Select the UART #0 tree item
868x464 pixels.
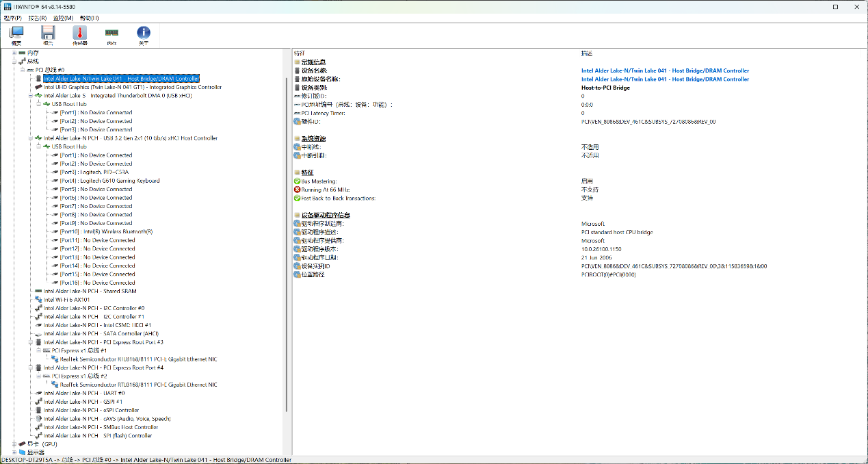[x=84, y=393]
